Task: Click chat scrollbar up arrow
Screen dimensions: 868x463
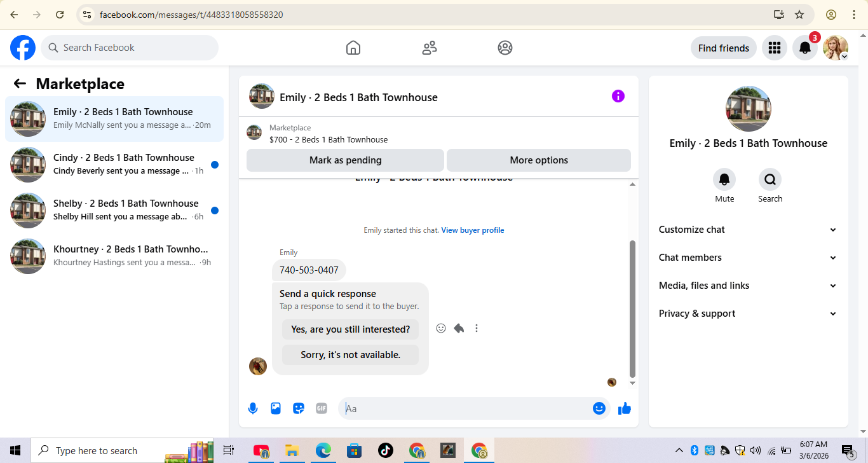Action: (632, 184)
